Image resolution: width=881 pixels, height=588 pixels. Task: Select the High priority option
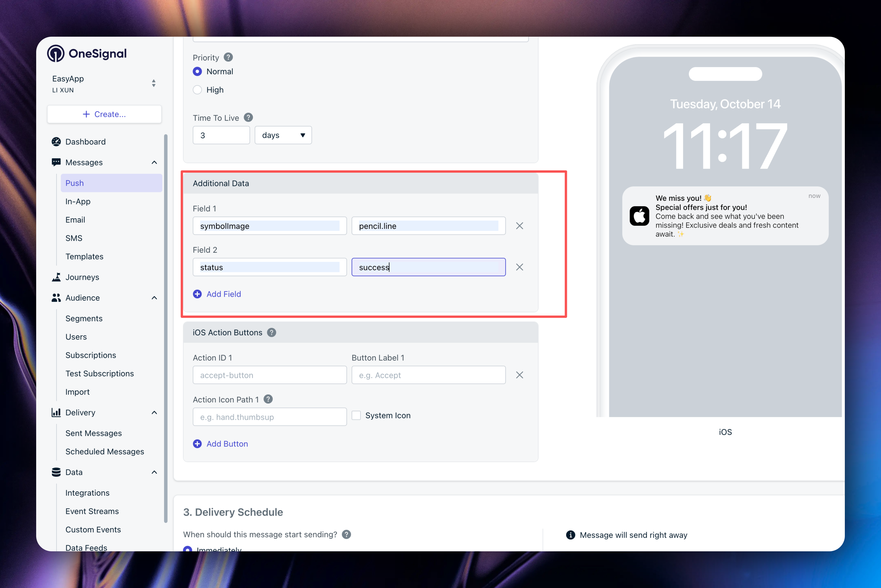pyautogui.click(x=197, y=90)
